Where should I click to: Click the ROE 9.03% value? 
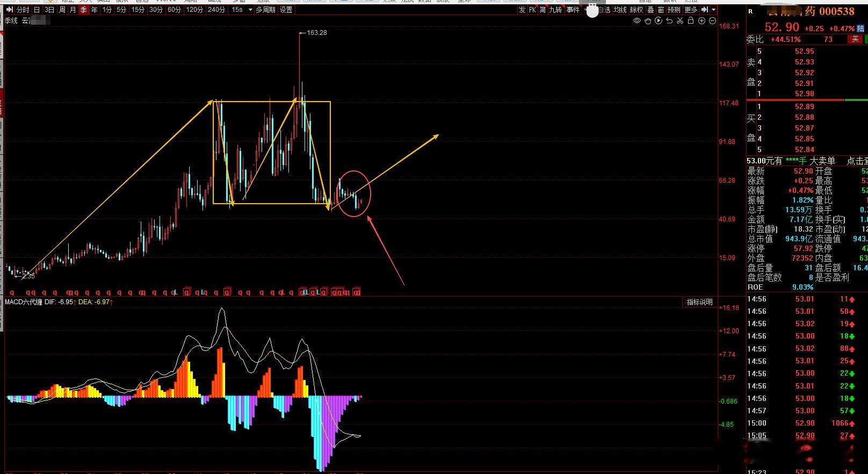pos(802,287)
